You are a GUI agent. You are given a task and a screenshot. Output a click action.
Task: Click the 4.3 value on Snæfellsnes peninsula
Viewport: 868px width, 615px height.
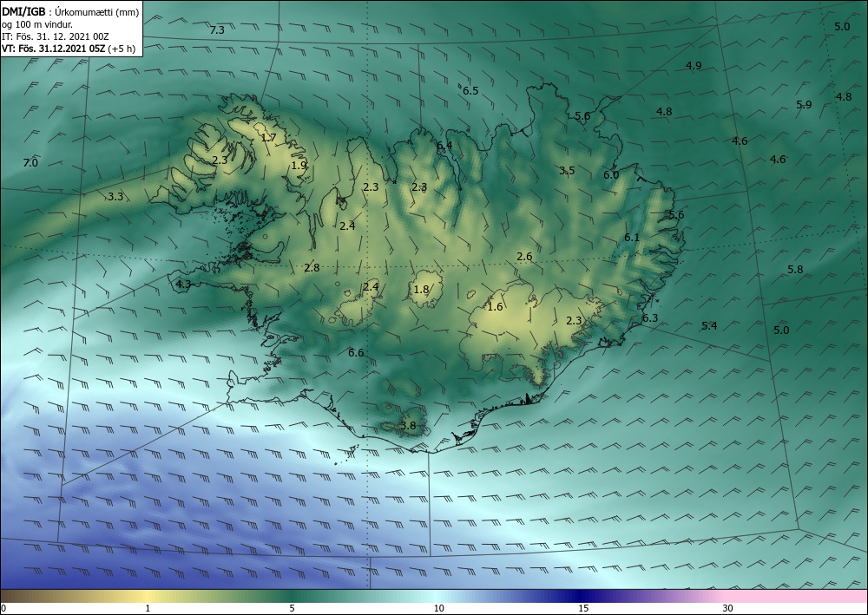pyautogui.click(x=183, y=285)
